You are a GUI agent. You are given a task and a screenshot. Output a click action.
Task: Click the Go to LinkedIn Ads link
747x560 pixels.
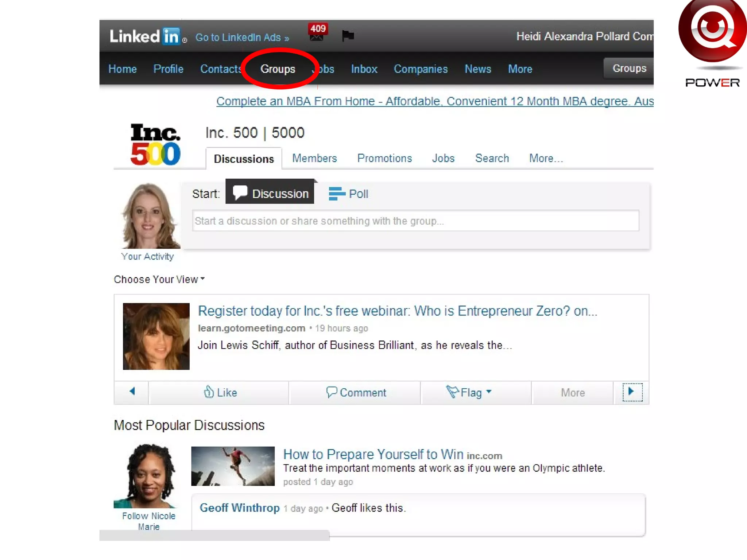click(242, 38)
